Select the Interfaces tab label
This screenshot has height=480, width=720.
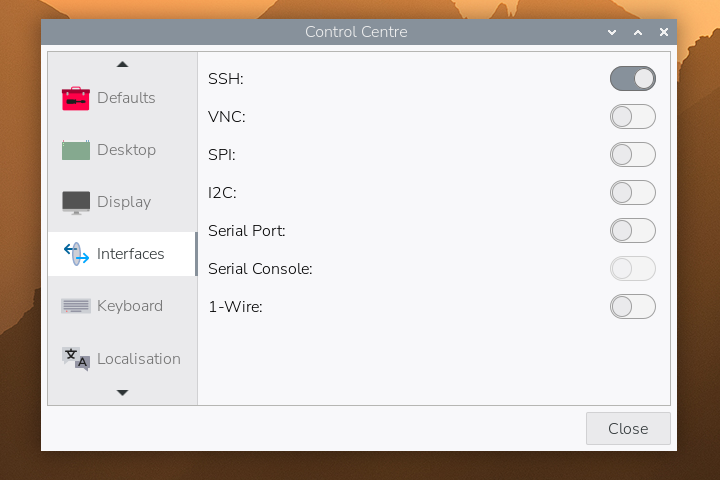pos(130,254)
